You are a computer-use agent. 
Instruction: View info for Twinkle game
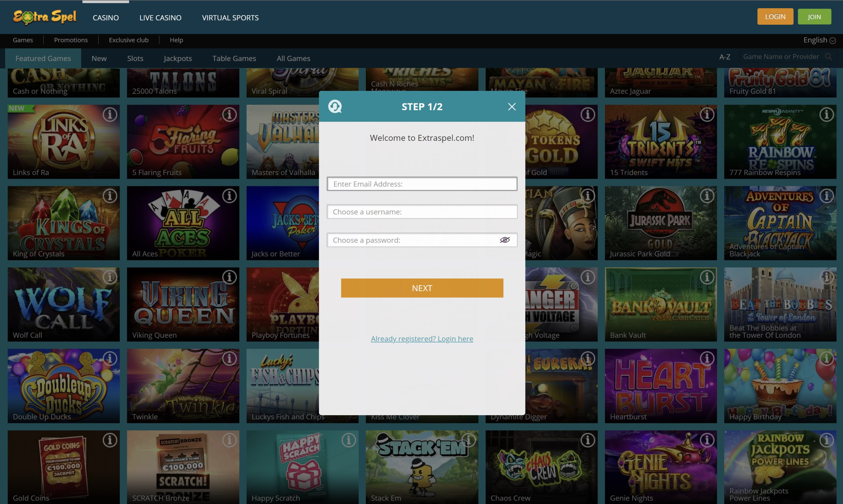click(x=230, y=359)
